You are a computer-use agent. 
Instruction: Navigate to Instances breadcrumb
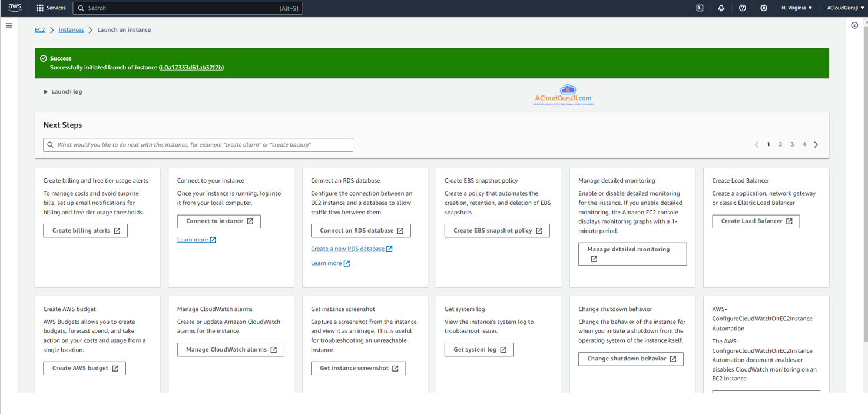(x=71, y=30)
